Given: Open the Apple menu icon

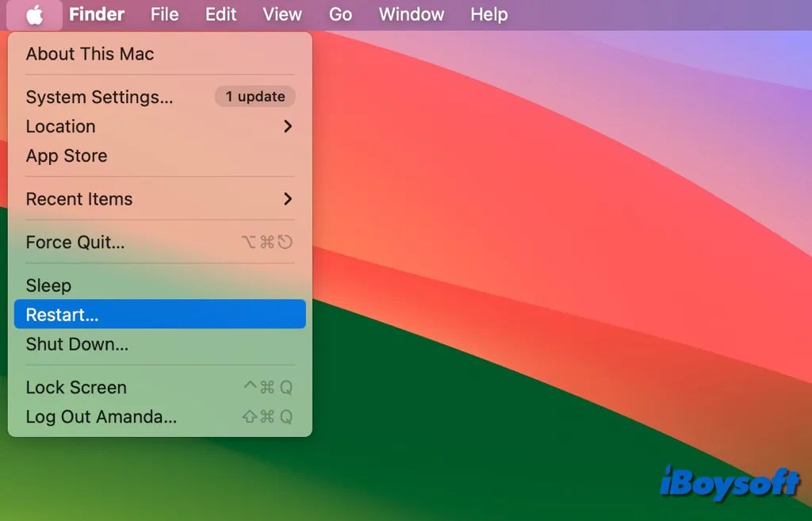Looking at the screenshot, I should point(33,14).
